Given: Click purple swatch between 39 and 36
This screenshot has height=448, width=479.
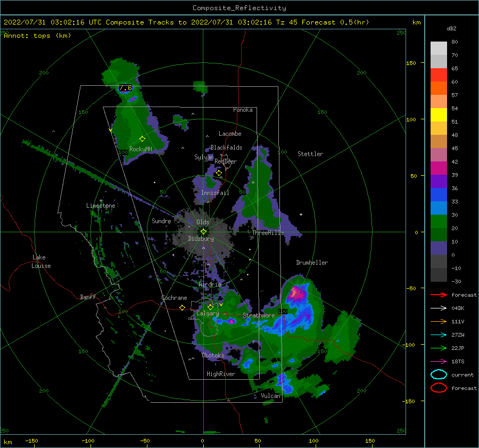Looking at the screenshot, I should tap(439, 181).
